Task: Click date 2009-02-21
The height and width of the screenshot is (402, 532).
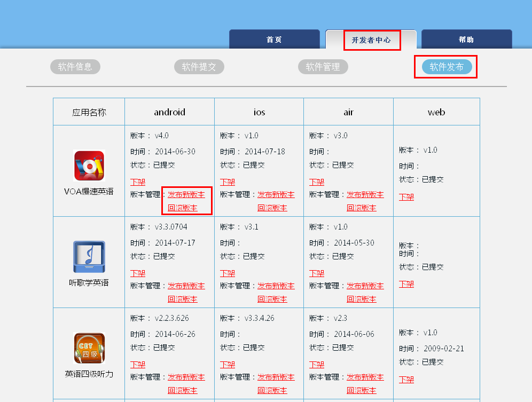Action: 444,349
